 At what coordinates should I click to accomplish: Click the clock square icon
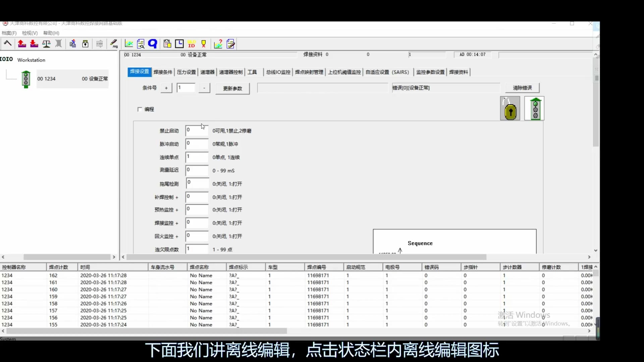click(x=179, y=44)
